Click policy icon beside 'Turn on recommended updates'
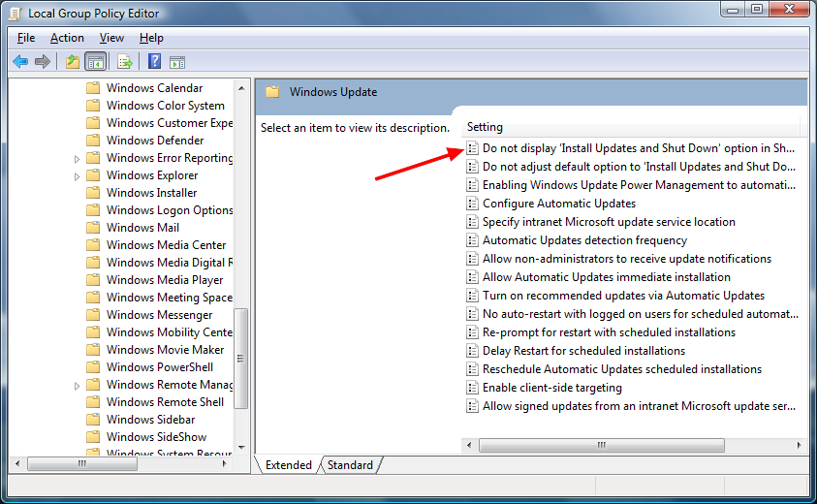 pos(472,296)
